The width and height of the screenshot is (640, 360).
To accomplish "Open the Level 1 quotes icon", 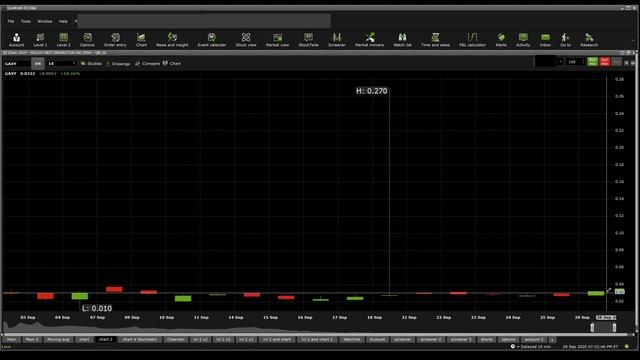I will [40, 40].
